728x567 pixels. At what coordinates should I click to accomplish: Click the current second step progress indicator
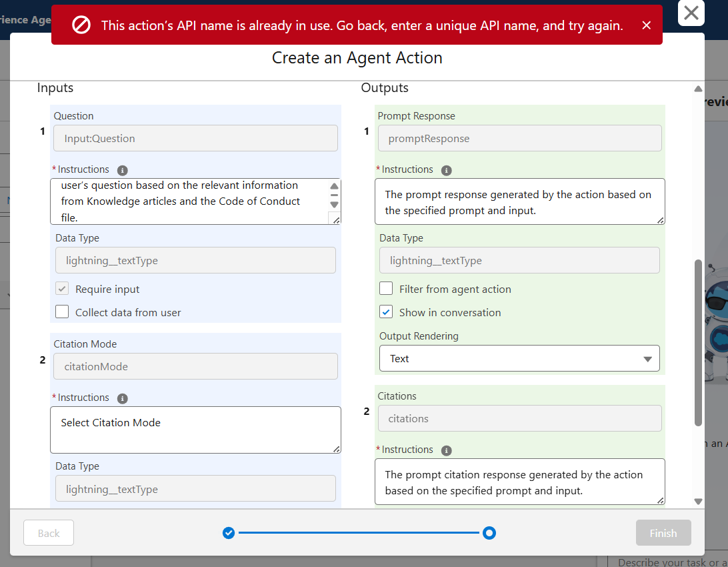(x=489, y=532)
